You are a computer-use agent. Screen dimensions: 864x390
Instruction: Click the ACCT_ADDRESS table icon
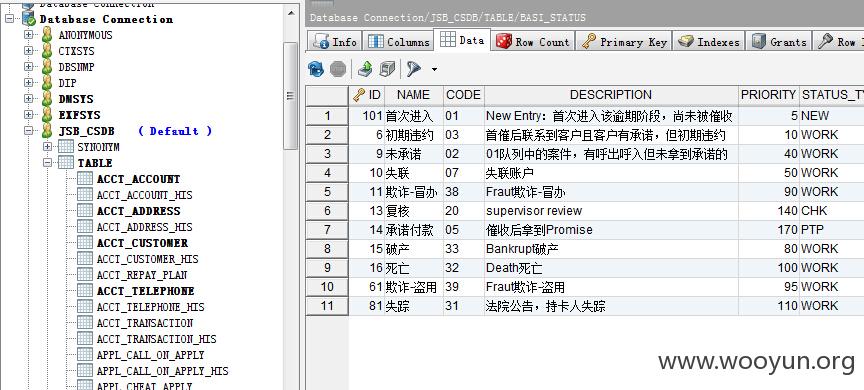(84, 211)
